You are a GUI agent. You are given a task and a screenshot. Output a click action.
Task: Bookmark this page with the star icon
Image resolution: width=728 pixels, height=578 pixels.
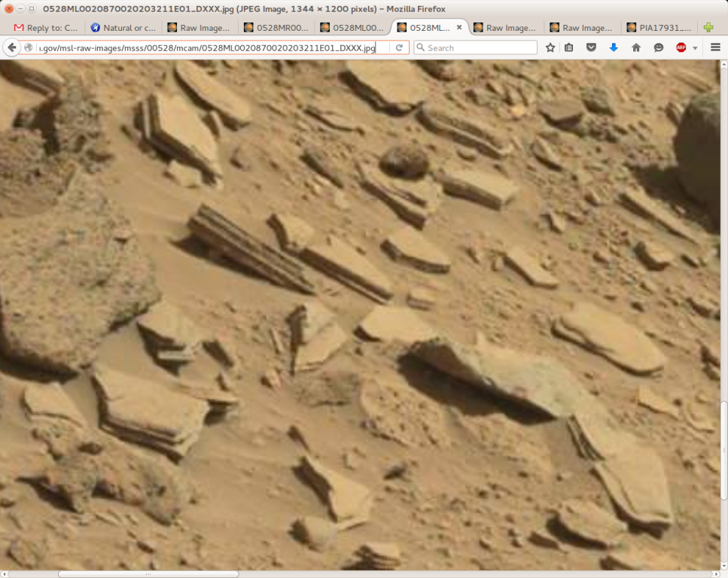point(550,47)
